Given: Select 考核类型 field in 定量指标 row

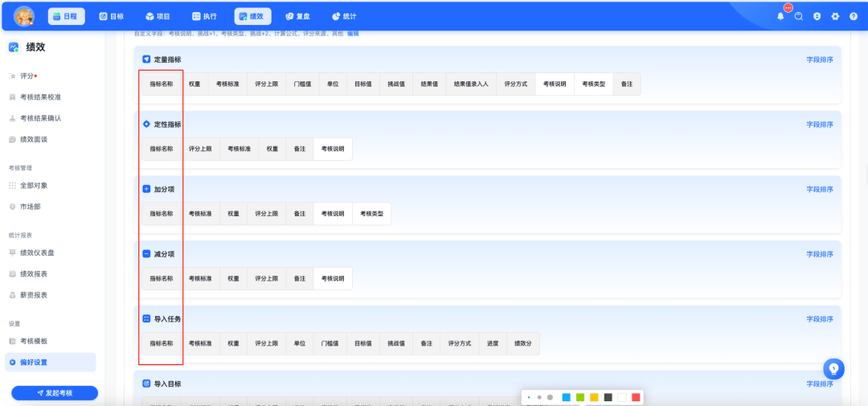Looking at the screenshot, I should tap(593, 84).
